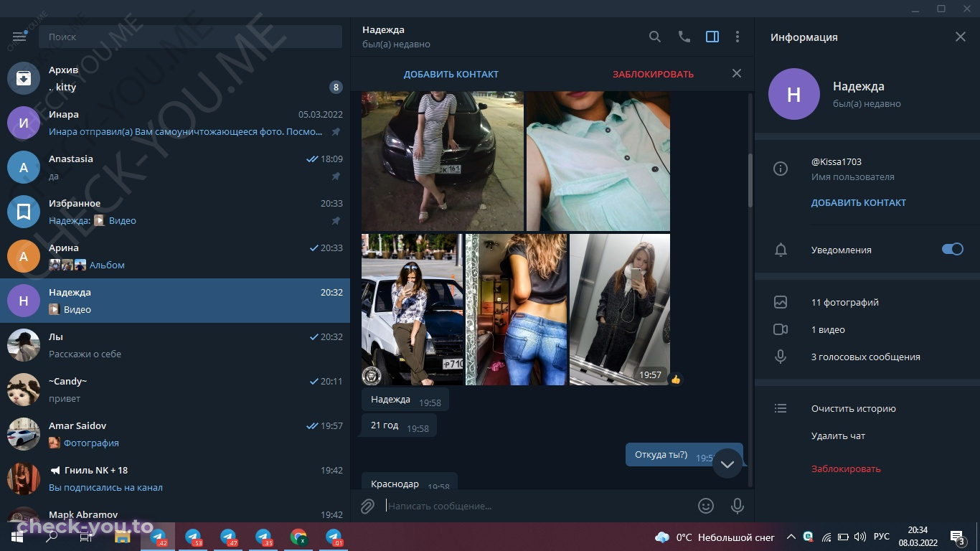
Task: Open the Windows Start menu
Action: (x=17, y=537)
